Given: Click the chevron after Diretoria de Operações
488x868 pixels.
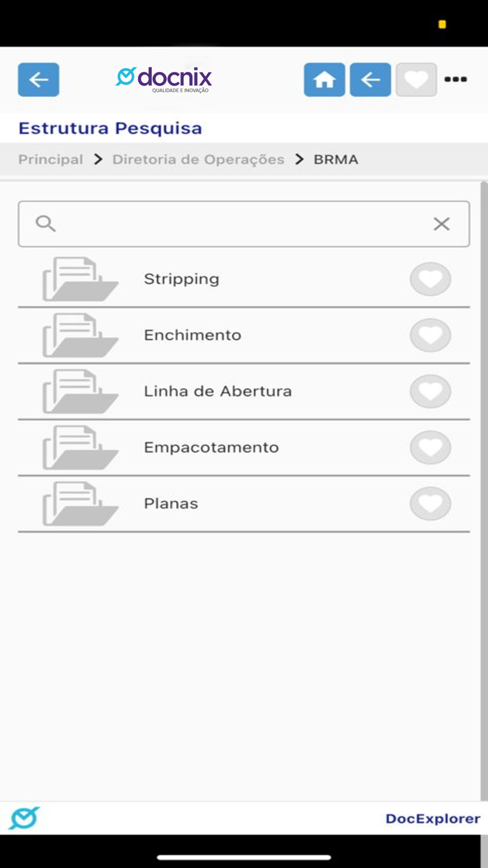Looking at the screenshot, I should [x=298, y=159].
